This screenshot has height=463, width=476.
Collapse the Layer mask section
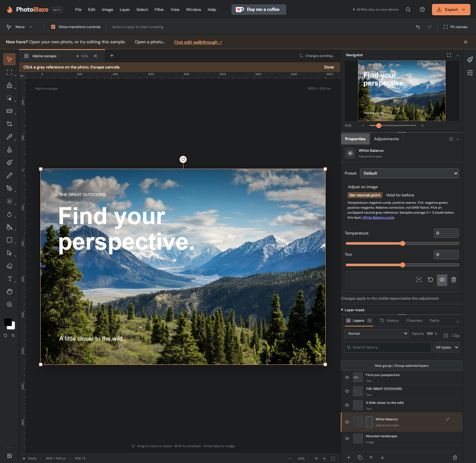(353, 310)
